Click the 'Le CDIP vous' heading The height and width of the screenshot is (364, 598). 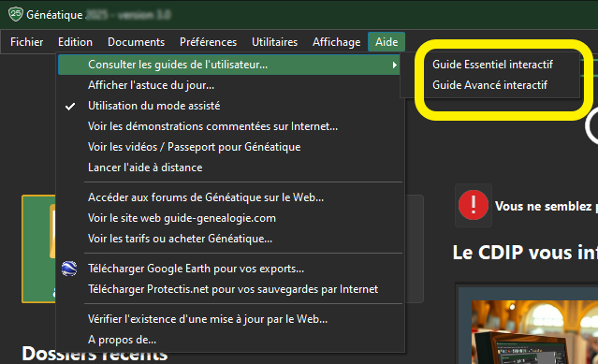pyautogui.click(x=525, y=253)
